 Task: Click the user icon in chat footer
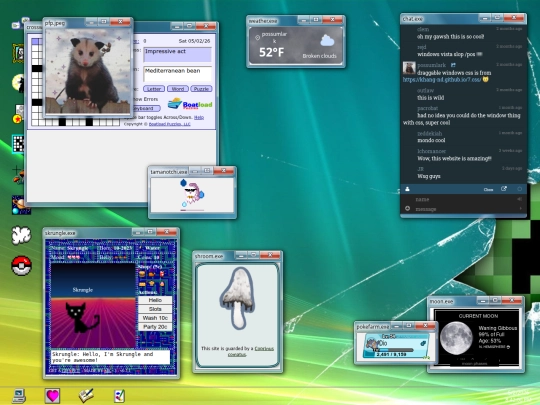[x=407, y=189]
